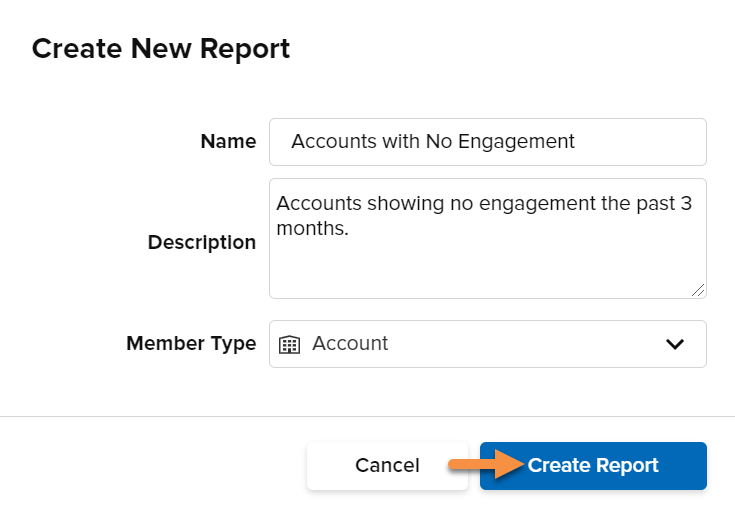Click the Create New Report heading
This screenshot has width=735, height=508.
(161, 49)
